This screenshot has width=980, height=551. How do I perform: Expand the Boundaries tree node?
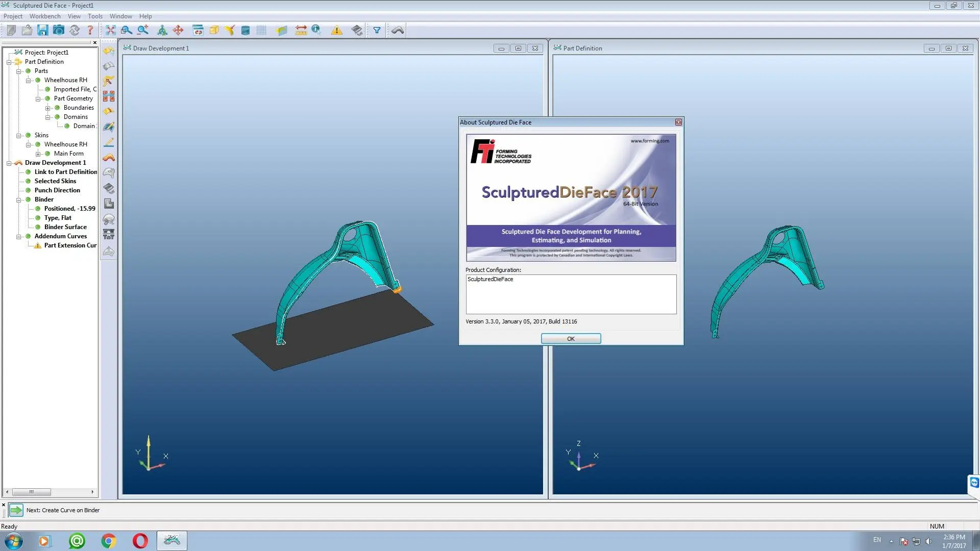click(47, 108)
